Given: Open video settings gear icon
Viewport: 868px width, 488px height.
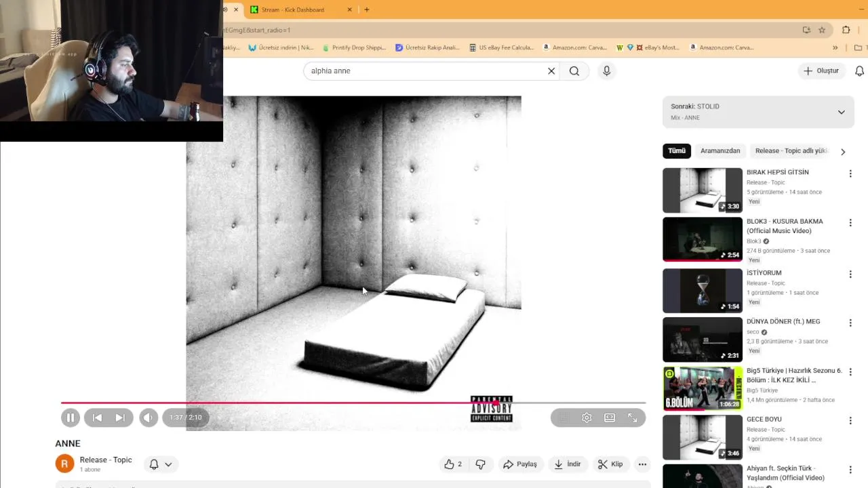Looking at the screenshot, I should [587, 418].
